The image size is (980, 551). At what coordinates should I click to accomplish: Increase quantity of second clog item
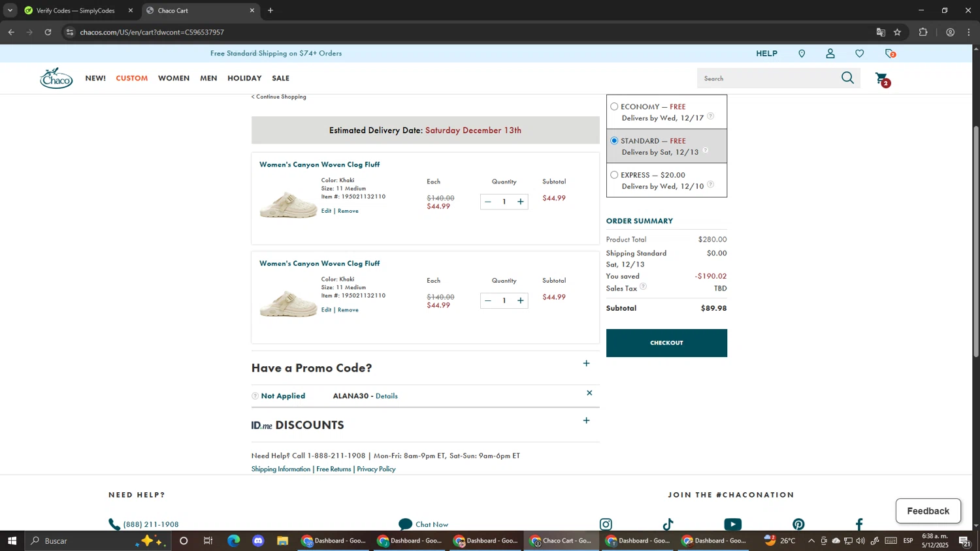click(521, 300)
